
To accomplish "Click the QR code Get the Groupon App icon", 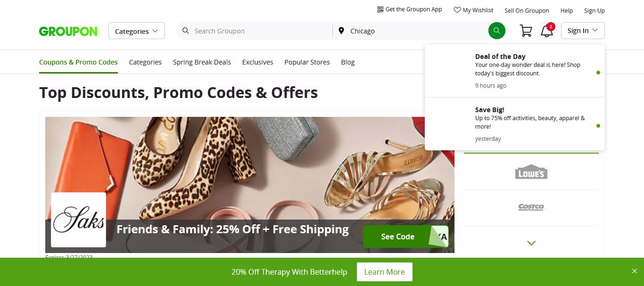I will point(380,9).
